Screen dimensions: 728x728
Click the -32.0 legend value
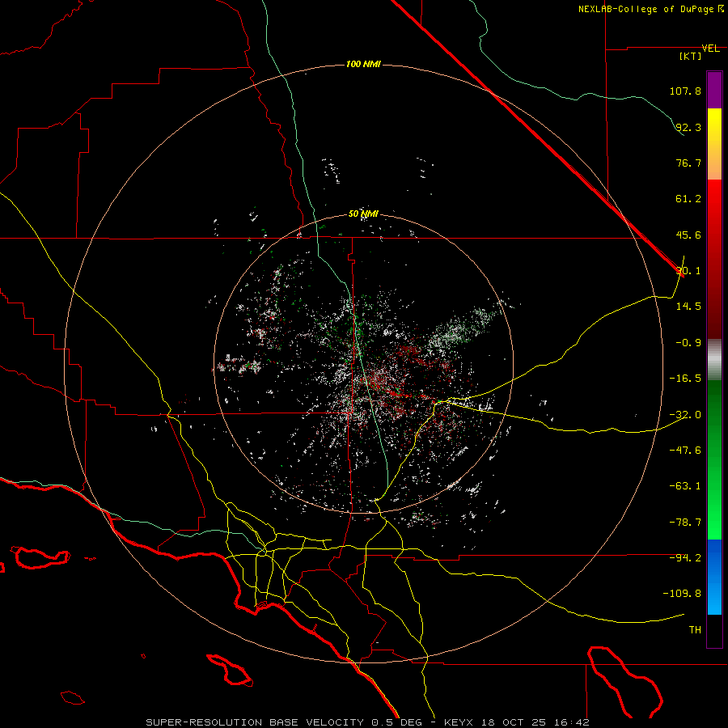pos(685,415)
